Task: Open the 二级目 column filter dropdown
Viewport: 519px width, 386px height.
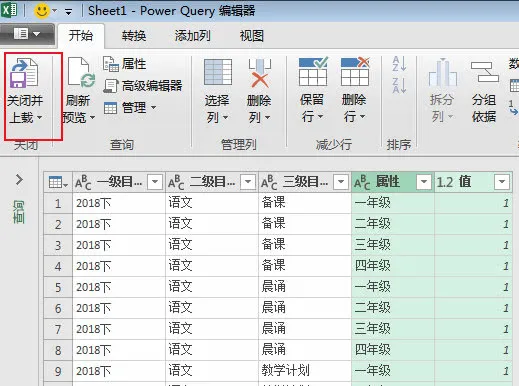Action: coord(248,182)
